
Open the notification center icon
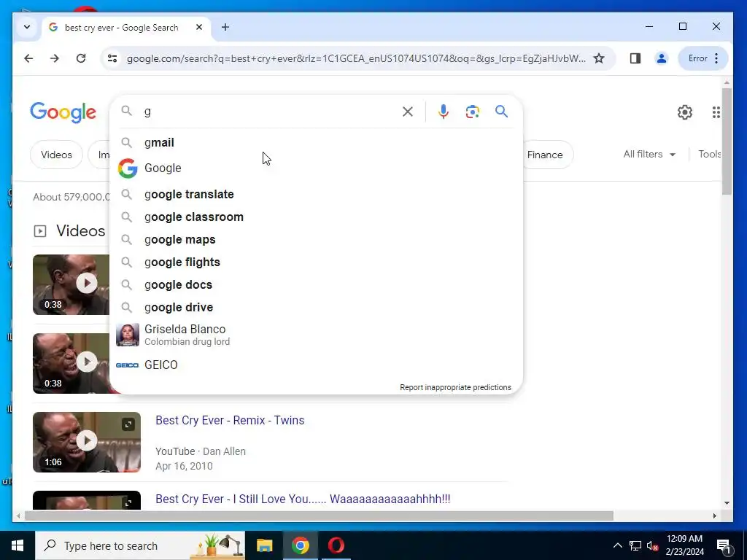[724, 546]
